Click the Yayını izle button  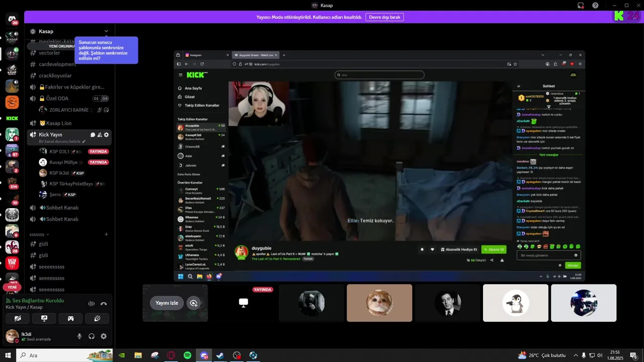point(167,303)
